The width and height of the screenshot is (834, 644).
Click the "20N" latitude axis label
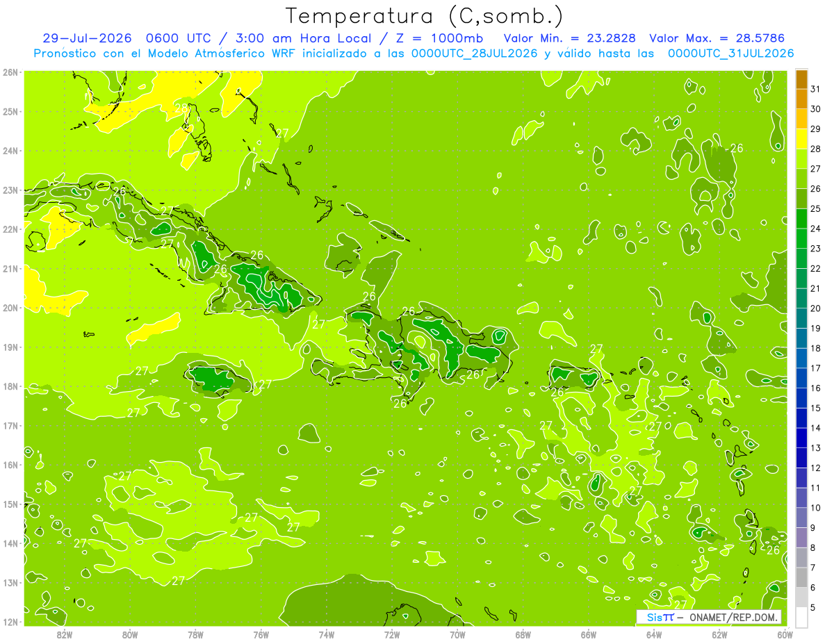coord(10,308)
